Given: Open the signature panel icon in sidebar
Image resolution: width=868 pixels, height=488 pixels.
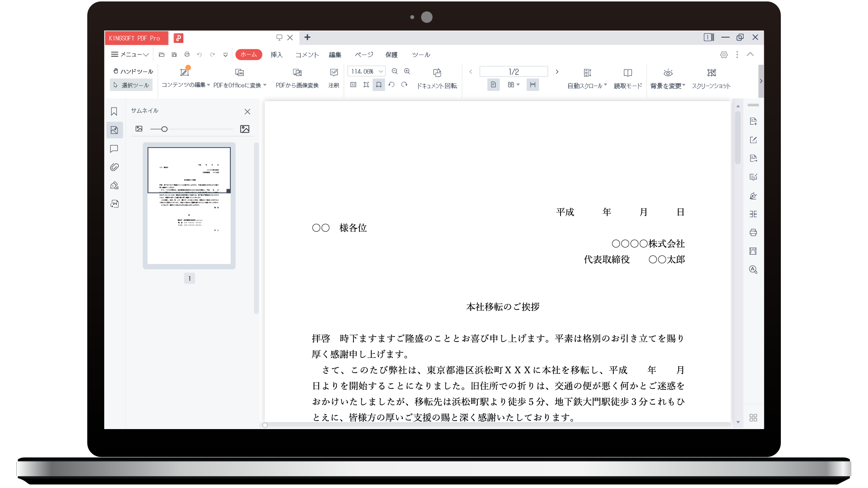Looking at the screenshot, I should point(114,185).
